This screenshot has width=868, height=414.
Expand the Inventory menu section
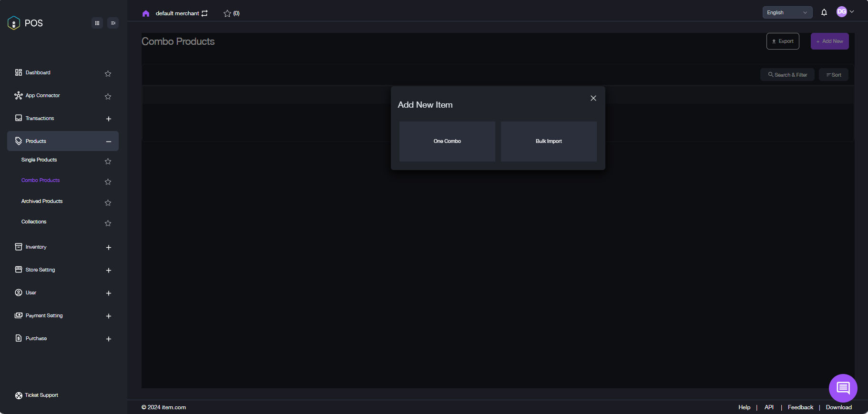109,247
